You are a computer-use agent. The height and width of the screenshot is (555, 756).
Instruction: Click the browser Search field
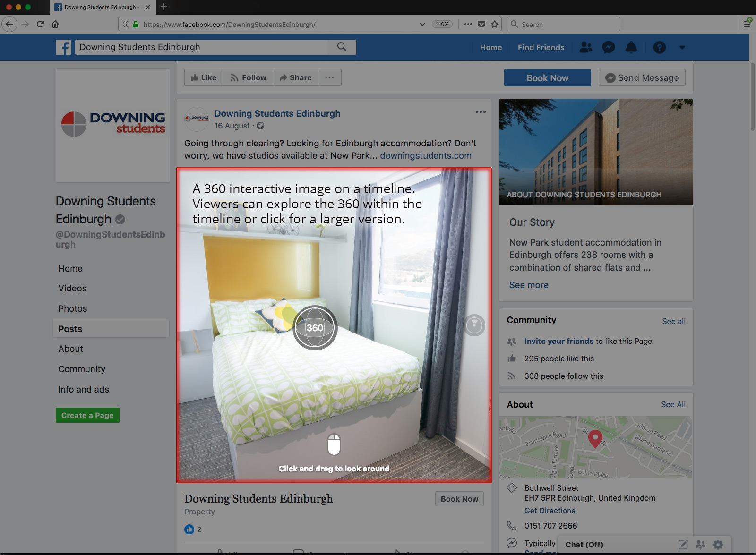tap(563, 24)
